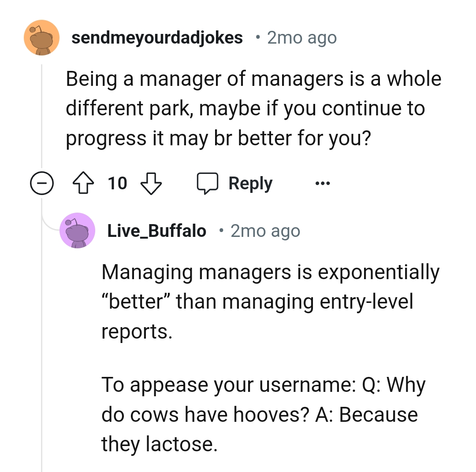Screen dimensions: 476x472
Task: Click the 2mo ago timestamp on the top comment
Action: 301,37
